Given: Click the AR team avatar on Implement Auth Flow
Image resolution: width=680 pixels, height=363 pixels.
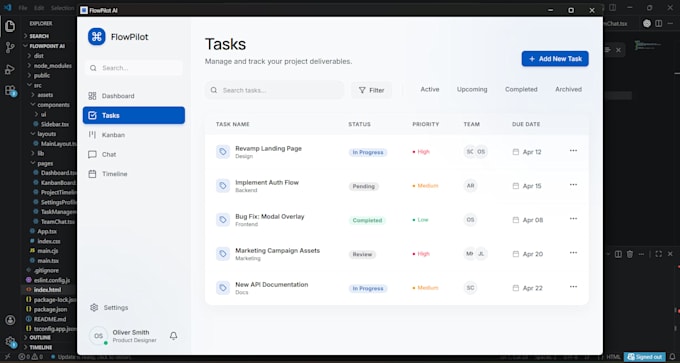Looking at the screenshot, I should pos(471,186).
